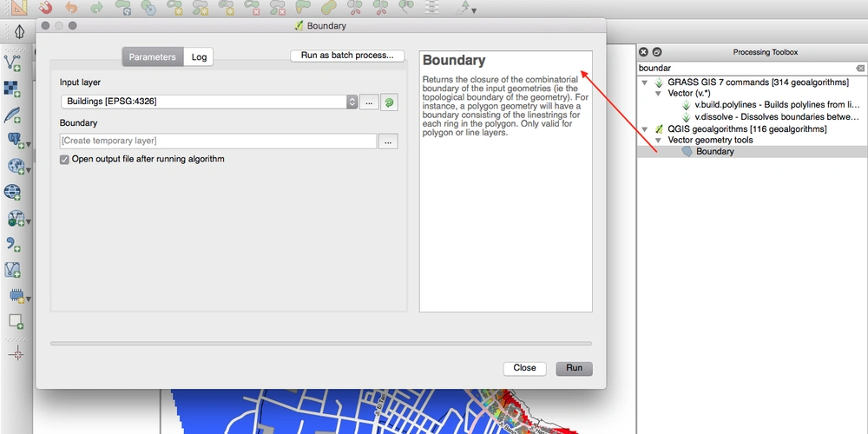Open the WMS layer icon dropdown arrow

[28, 170]
